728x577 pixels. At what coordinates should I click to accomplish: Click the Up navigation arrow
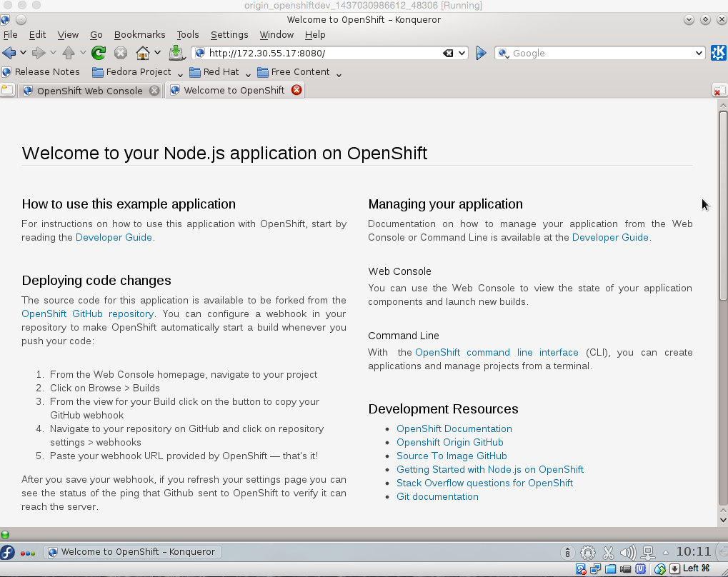[69, 53]
